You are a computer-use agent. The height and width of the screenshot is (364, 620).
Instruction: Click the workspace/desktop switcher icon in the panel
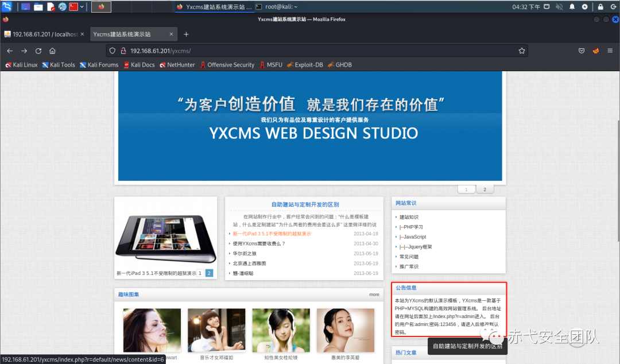(26, 7)
